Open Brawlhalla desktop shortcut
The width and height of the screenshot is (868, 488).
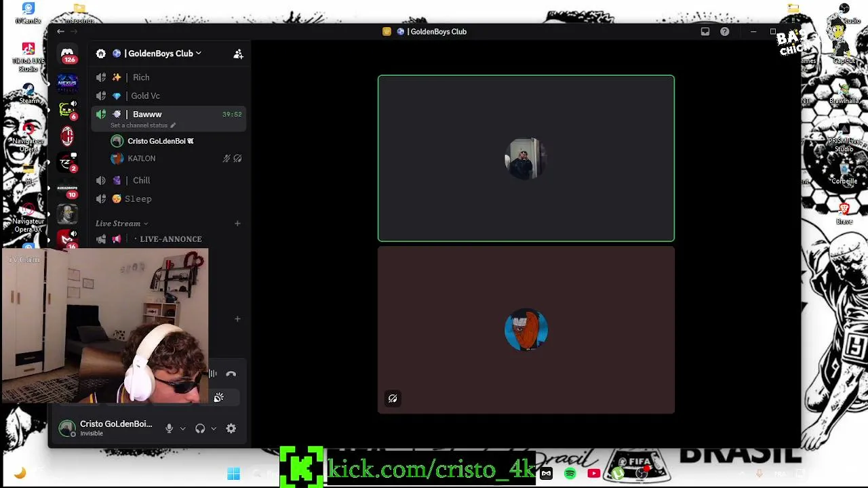tap(844, 94)
